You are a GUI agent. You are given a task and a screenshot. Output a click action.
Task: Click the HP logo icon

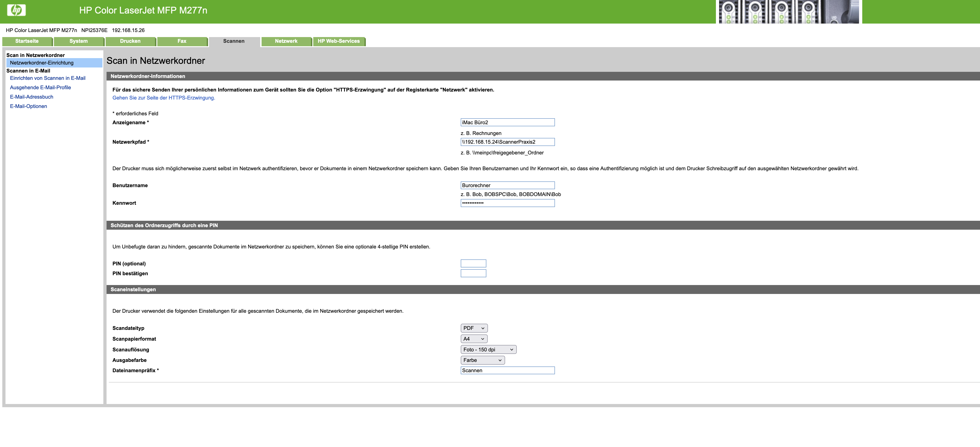[x=16, y=10]
